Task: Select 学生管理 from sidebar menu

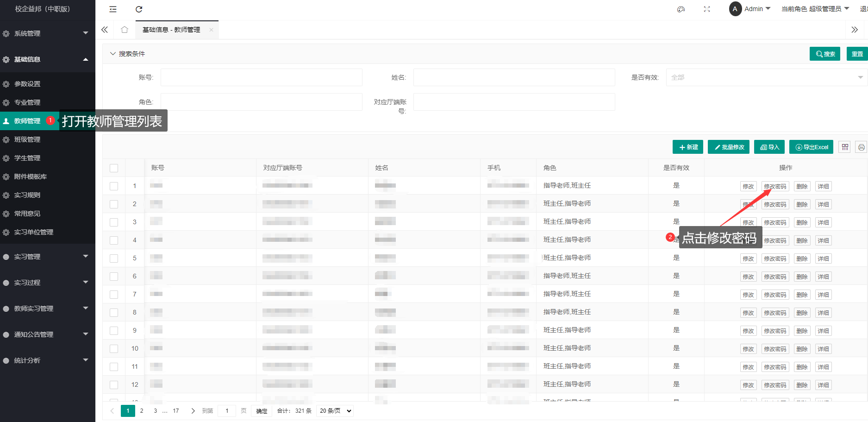Action: 27,158
